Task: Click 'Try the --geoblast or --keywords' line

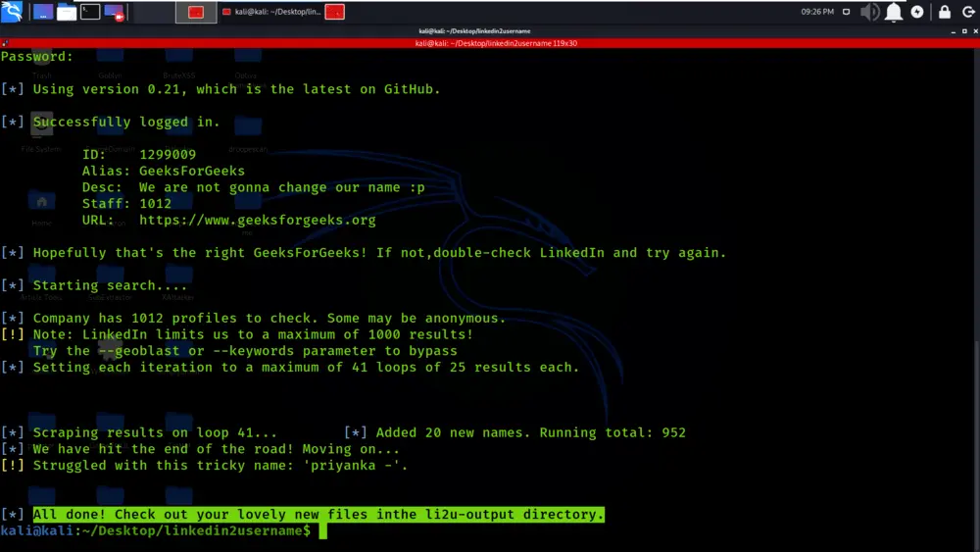Action: pos(245,351)
